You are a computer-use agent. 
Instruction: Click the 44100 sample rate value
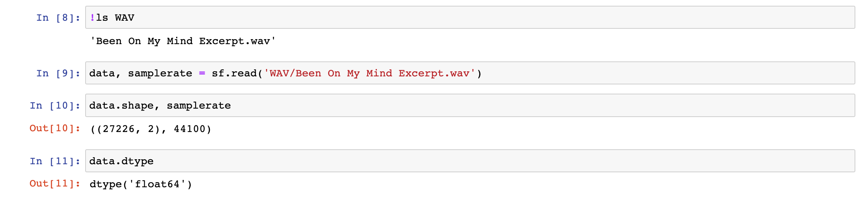190,129
